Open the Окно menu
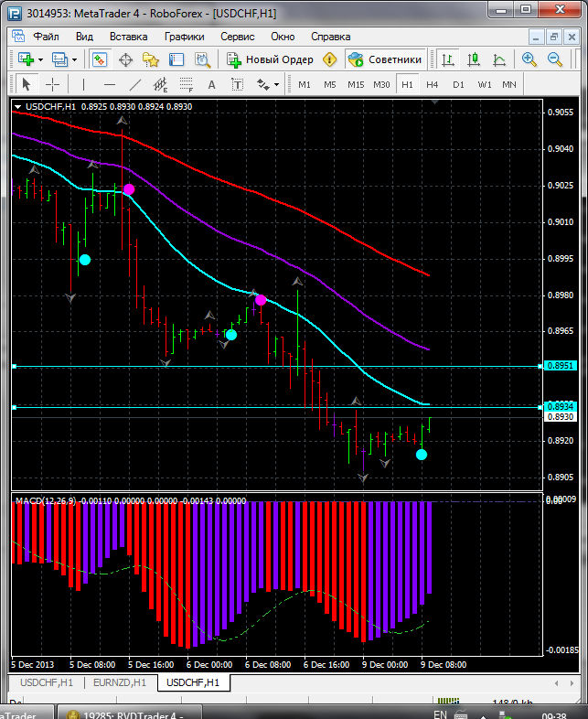588x719 pixels. [283, 37]
